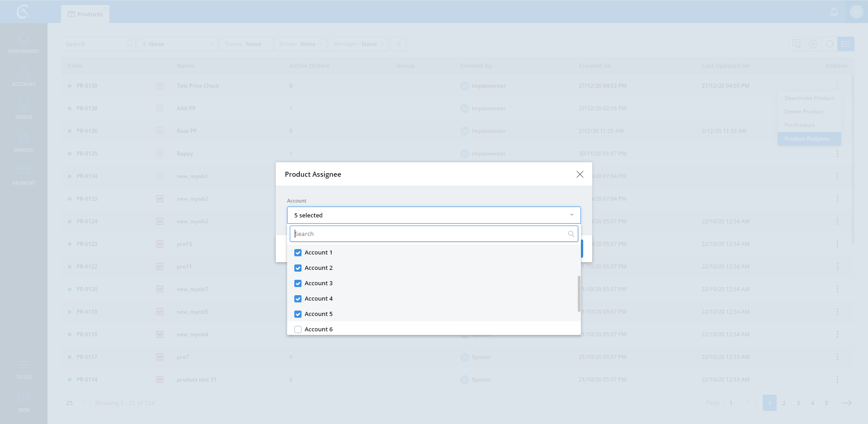868x424 pixels.
Task: Check the Account 6 checkbox
Action: [298, 330]
